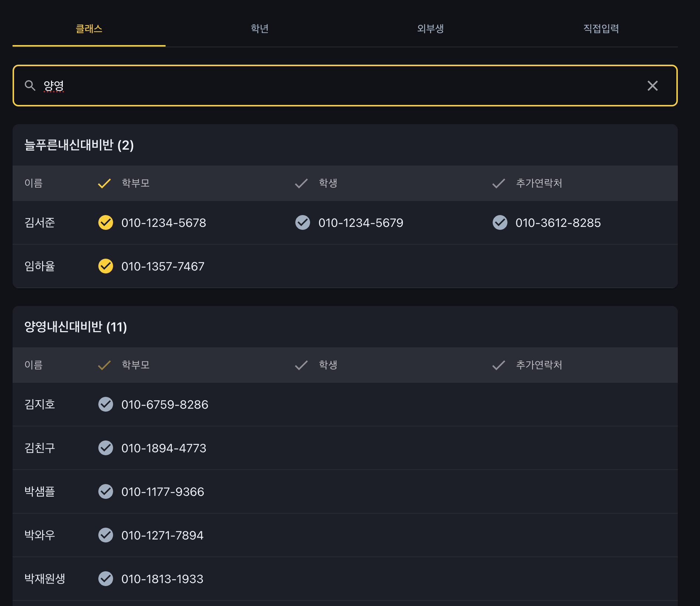Click the name 김지호
700x606 pixels.
click(40, 404)
